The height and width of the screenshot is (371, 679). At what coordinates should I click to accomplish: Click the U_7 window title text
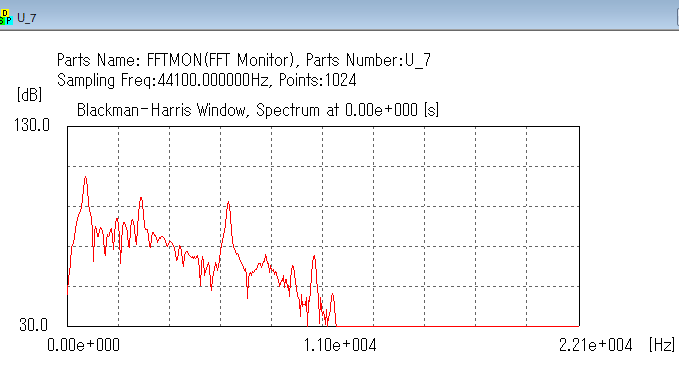27,18
